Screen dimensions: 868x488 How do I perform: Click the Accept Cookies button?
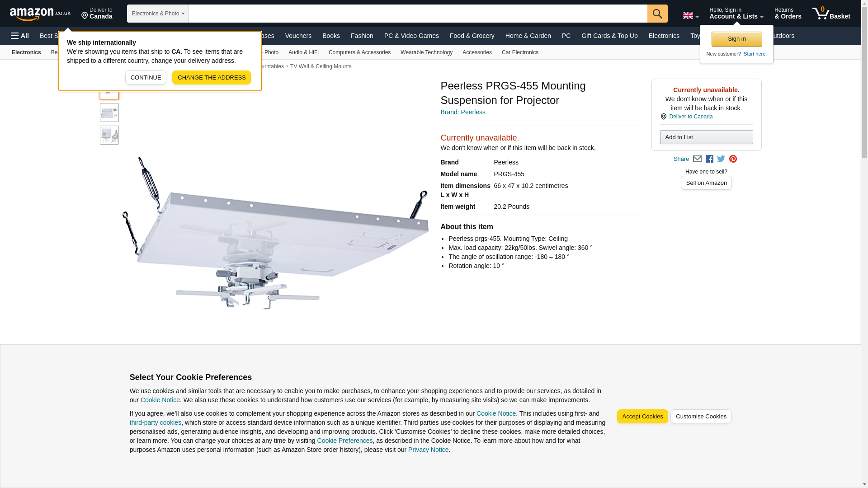tap(642, 417)
